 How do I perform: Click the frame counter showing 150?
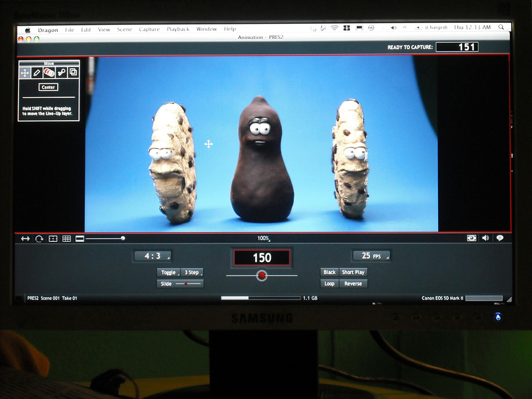[262, 258]
